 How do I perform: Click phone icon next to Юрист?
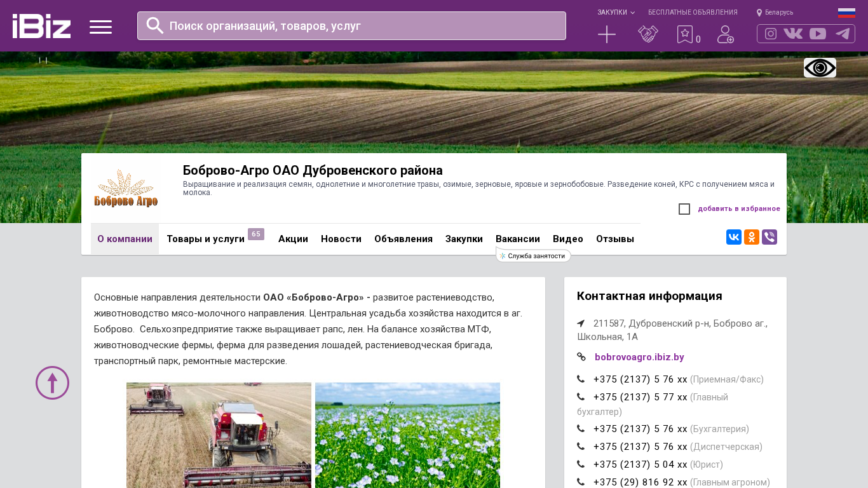(581, 464)
